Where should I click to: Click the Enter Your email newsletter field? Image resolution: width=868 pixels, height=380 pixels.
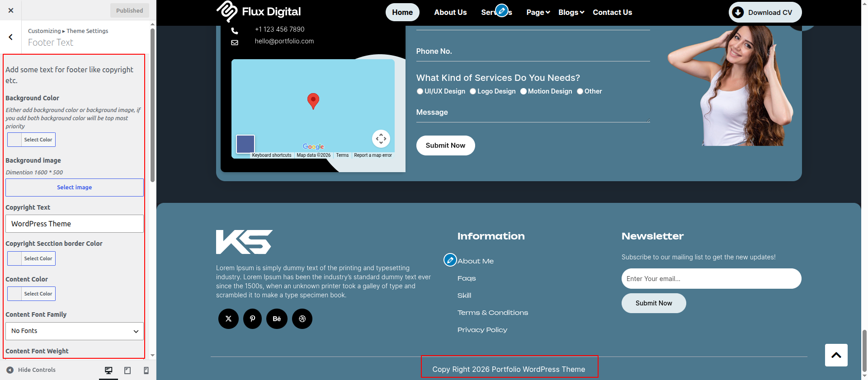[711, 279]
